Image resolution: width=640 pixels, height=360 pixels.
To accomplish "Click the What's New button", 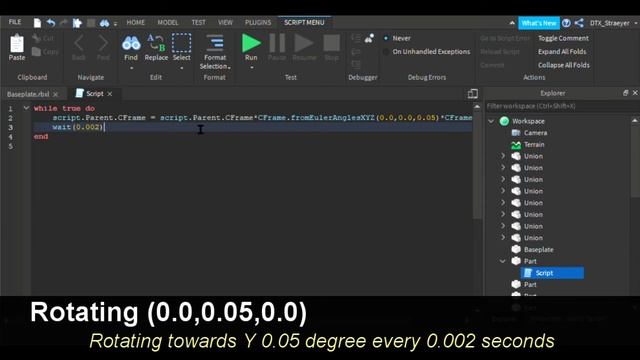I will tap(539, 23).
